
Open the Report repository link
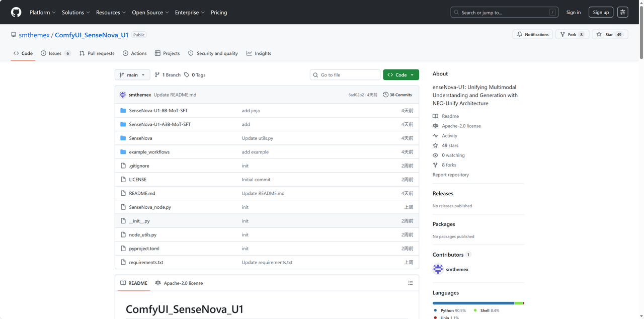click(451, 175)
